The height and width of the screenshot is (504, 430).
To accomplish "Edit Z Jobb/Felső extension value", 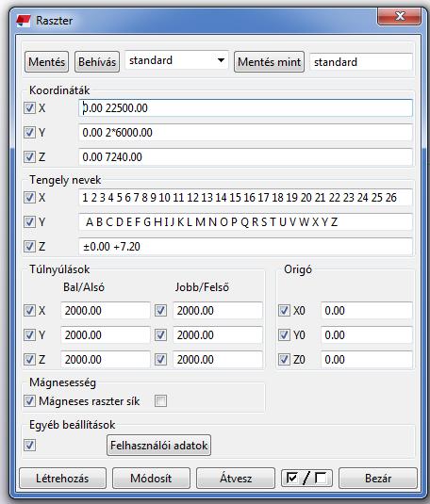I will [x=218, y=359].
